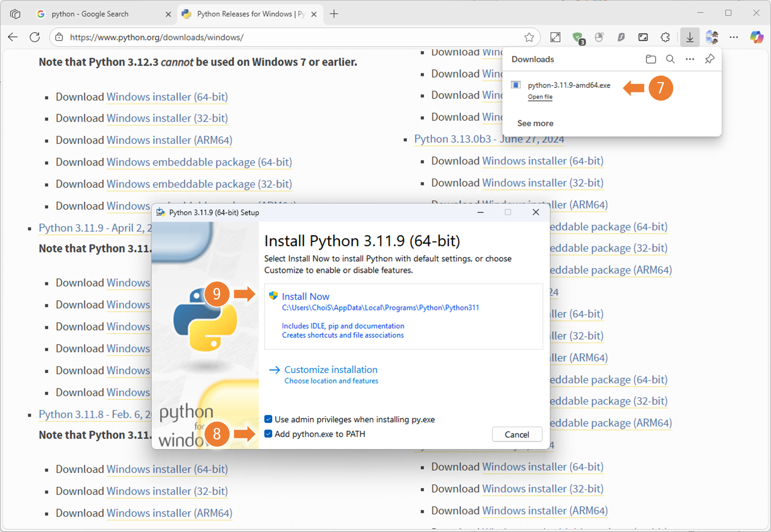Click fully visible Windows embeddable package (64-bit) link
Viewport: 771px width, 532px height.
(x=199, y=162)
